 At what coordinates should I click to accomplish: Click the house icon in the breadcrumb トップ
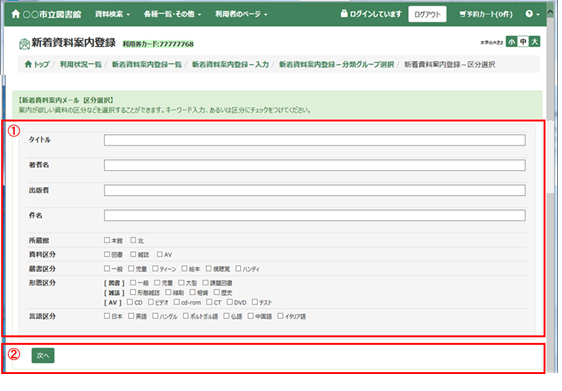point(28,64)
